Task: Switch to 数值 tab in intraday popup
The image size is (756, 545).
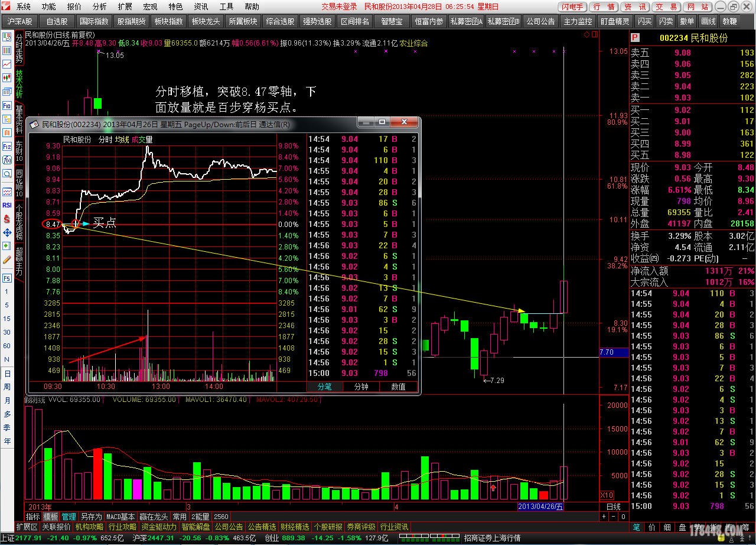Action: click(399, 387)
